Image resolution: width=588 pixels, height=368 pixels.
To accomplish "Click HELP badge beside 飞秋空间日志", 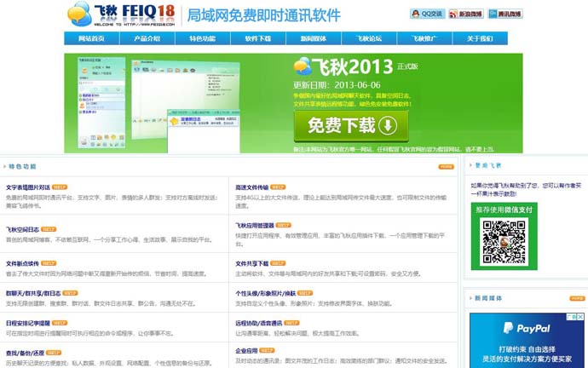I will [49, 229].
